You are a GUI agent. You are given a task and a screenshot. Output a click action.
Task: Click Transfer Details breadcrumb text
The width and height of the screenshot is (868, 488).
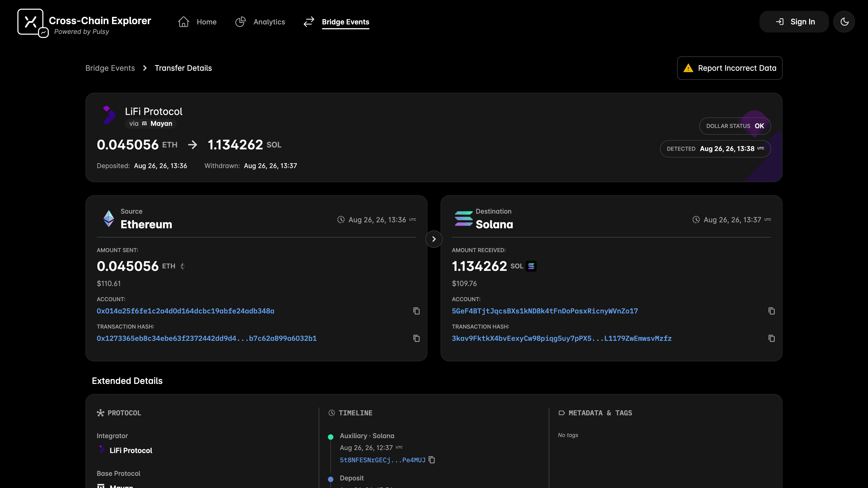click(183, 68)
